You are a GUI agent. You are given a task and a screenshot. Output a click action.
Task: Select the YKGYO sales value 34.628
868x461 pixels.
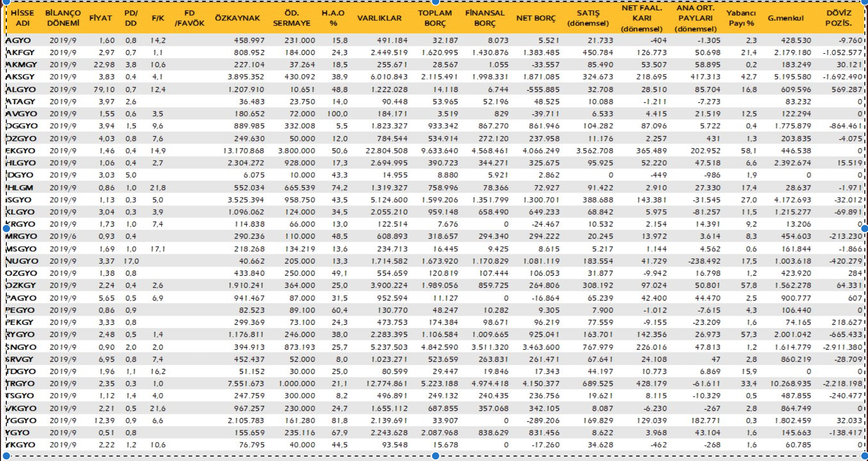(x=600, y=445)
